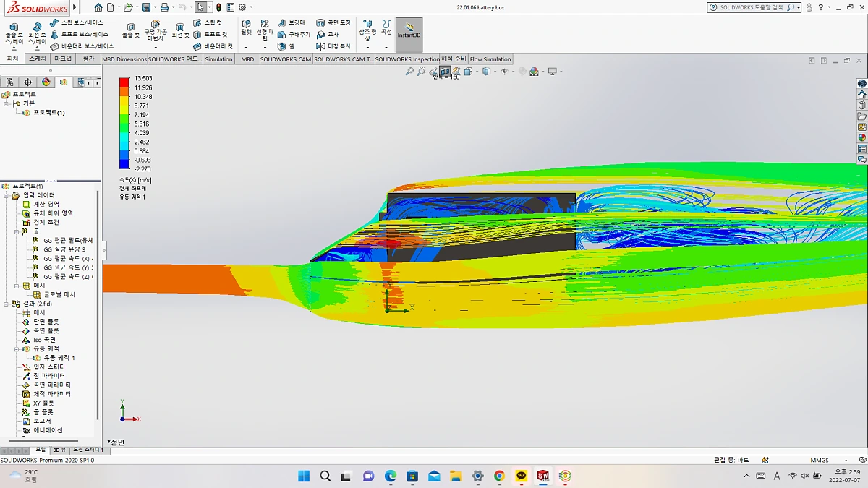Switch to the 피처 (Features) tab
Image resolution: width=868 pixels, height=488 pixels.
[x=12, y=59]
